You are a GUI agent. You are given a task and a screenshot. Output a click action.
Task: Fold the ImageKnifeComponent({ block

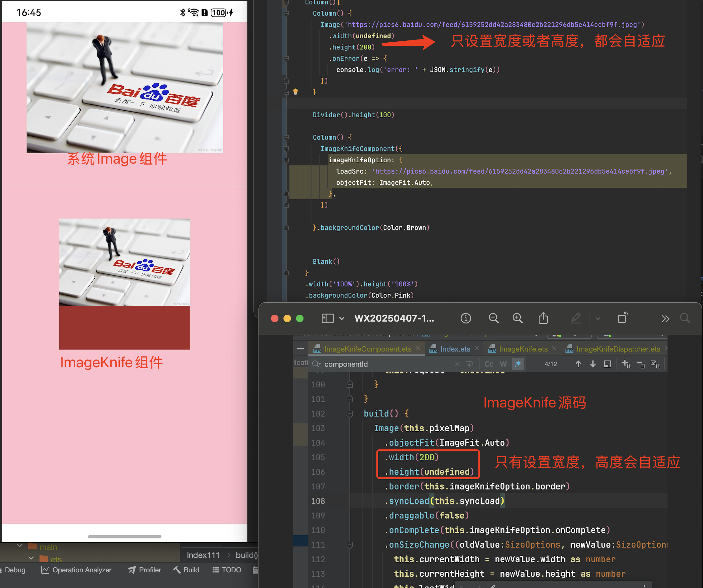[286, 149]
